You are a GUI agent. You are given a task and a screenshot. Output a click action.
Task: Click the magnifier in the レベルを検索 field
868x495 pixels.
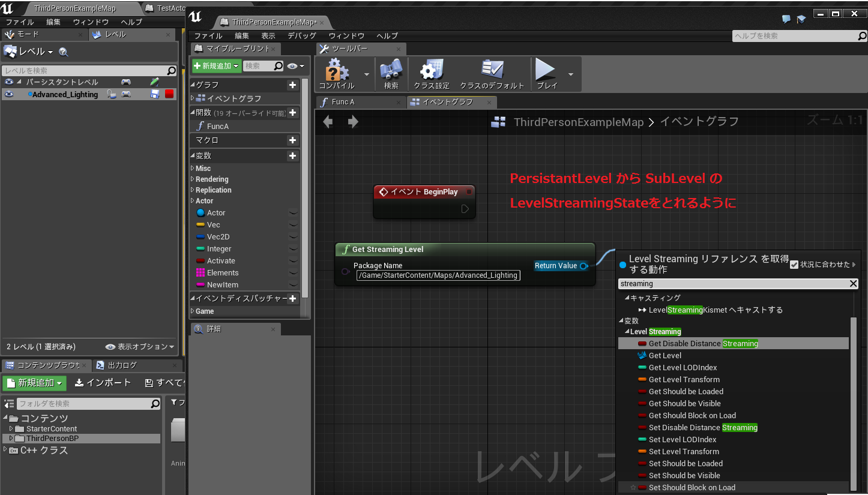tap(171, 71)
